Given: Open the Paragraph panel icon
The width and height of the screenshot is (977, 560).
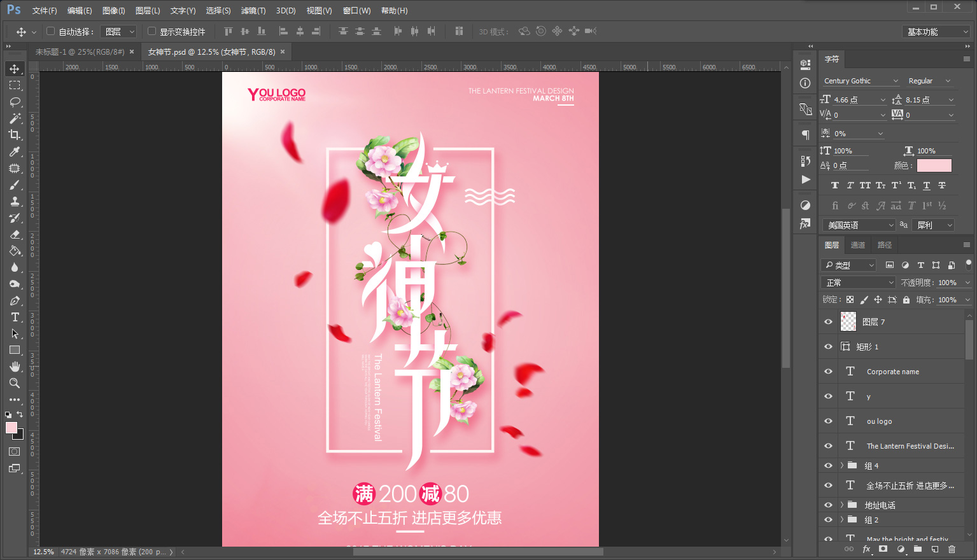Looking at the screenshot, I should point(805,134).
